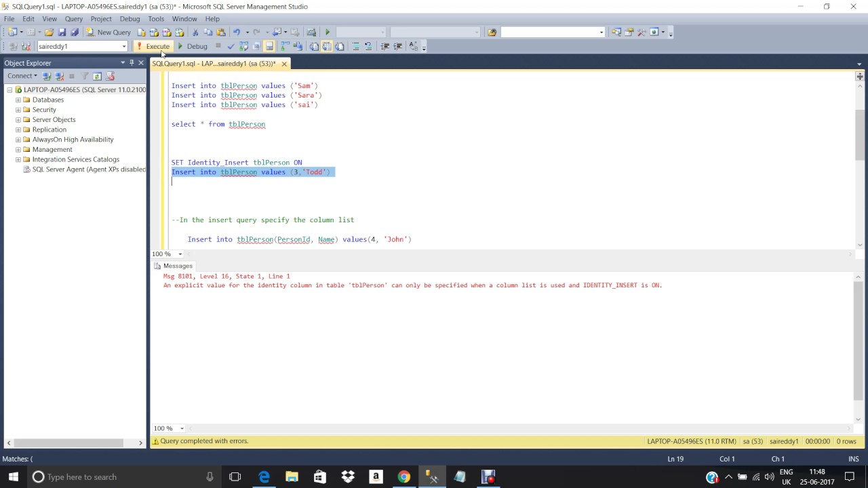Click the Copy icon in toolbar

coord(208,32)
